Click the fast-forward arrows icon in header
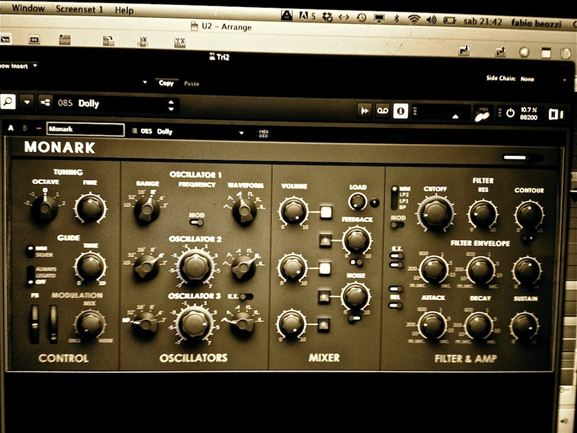The height and width of the screenshot is (433, 577). pos(365,110)
